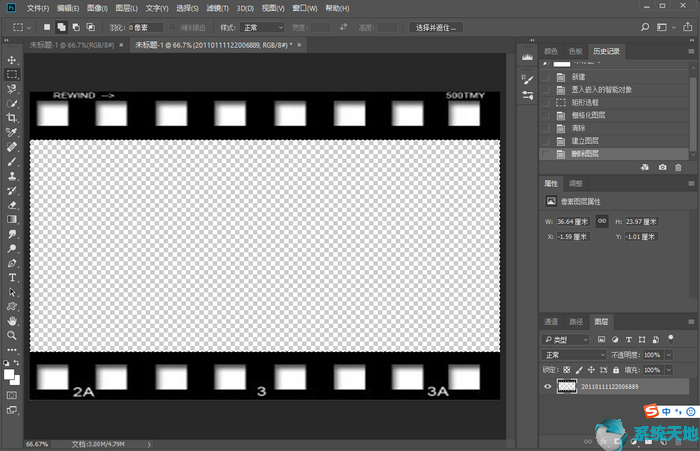Select the Path Selection tool
Image resolution: width=700 pixels, height=451 pixels.
(x=12, y=292)
